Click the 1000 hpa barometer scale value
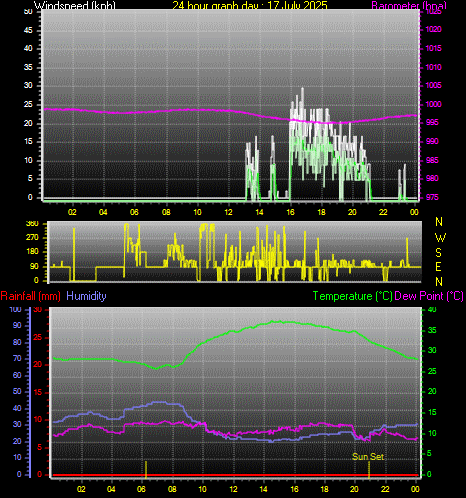 tap(434, 104)
